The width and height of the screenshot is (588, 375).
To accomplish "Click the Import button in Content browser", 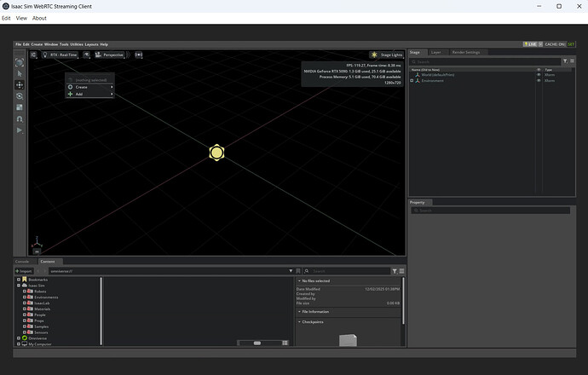I will click(x=24, y=271).
